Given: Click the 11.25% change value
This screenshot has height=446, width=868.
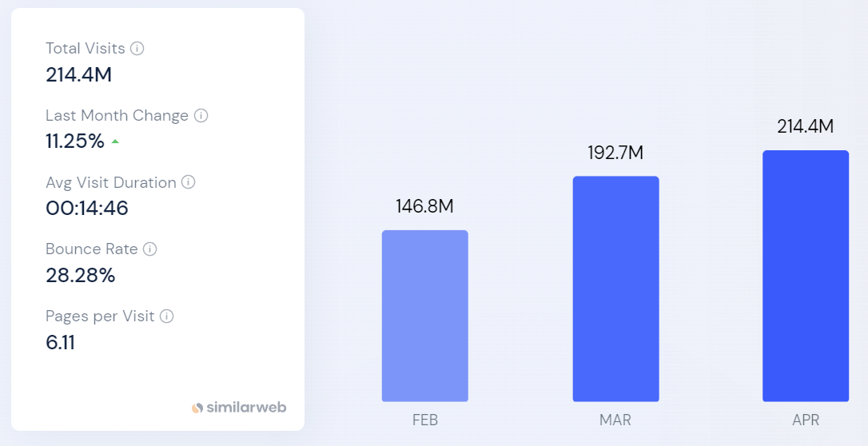Looking at the screenshot, I should pyautogui.click(x=75, y=141).
